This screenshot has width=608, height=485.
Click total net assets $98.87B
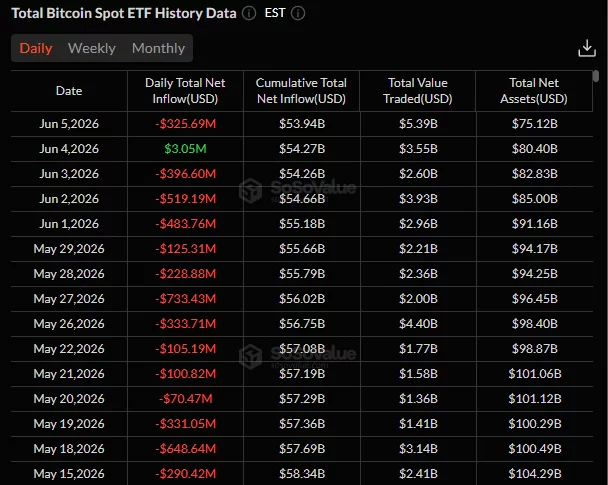tap(535, 349)
